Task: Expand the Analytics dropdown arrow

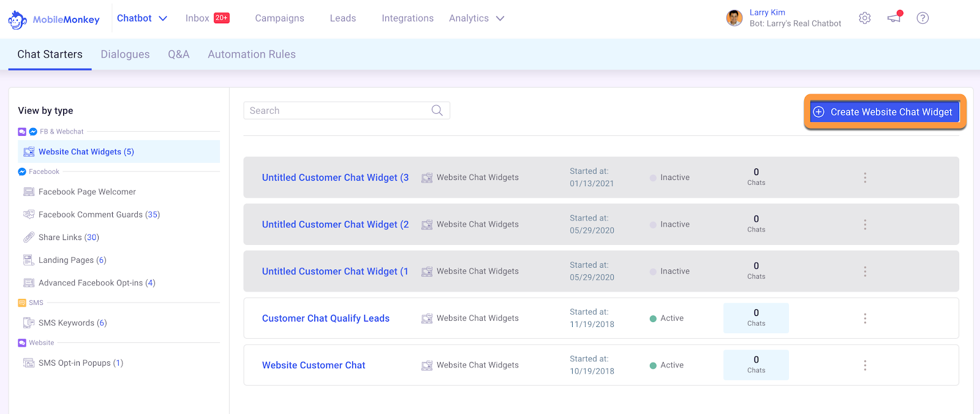Action: (x=500, y=18)
